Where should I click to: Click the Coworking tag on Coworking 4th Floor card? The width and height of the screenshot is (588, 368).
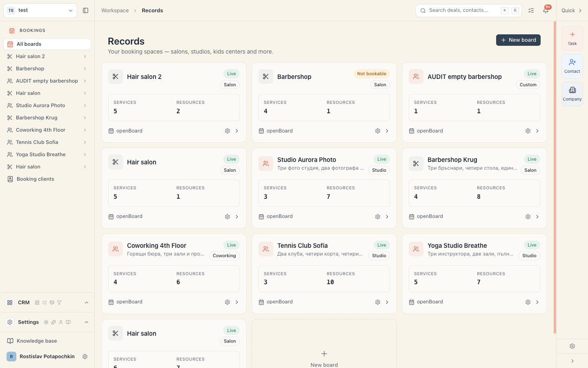click(224, 256)
